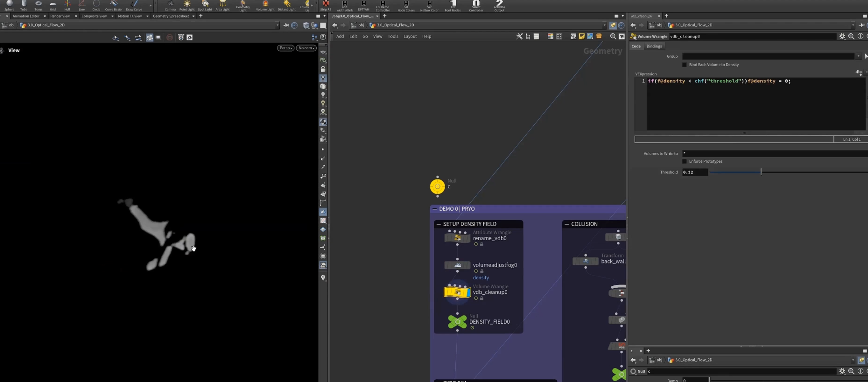This screenshot has height=382, width=868.
Task: Click the DENSITY_FIELD0 null node icon
Action: [457, 322]
